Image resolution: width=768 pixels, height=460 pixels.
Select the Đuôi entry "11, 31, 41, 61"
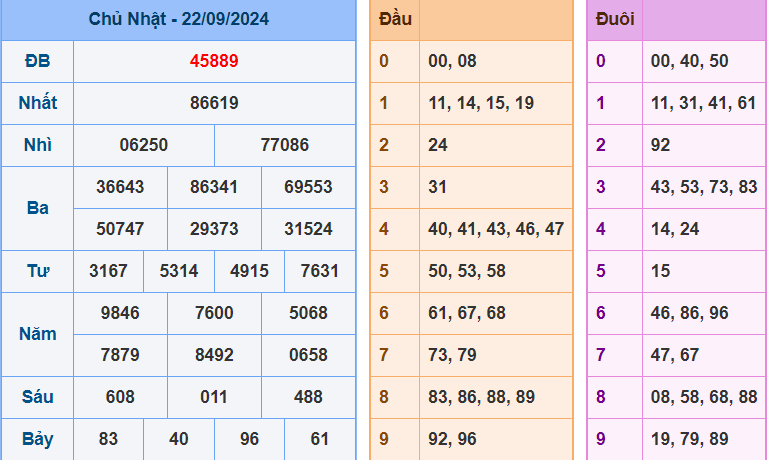coord(703,103)
